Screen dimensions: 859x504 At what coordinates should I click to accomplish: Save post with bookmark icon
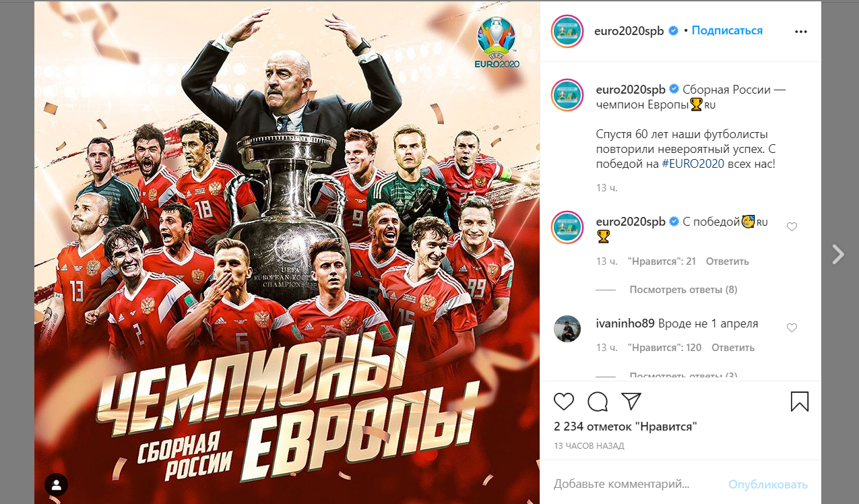click(799, 402)
